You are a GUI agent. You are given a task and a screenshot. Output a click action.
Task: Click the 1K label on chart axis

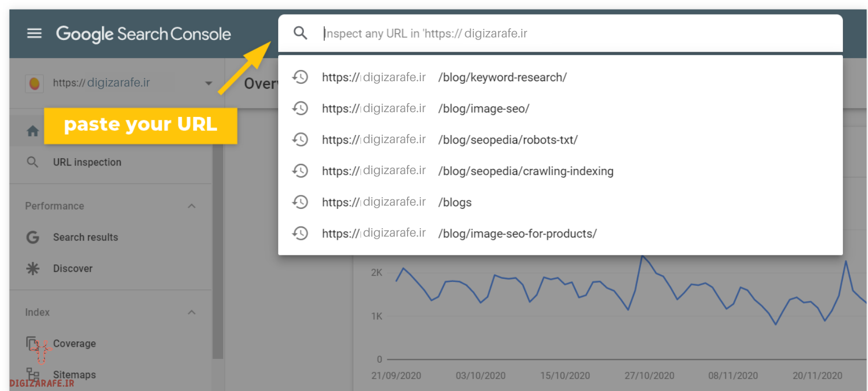coord(377,317)
